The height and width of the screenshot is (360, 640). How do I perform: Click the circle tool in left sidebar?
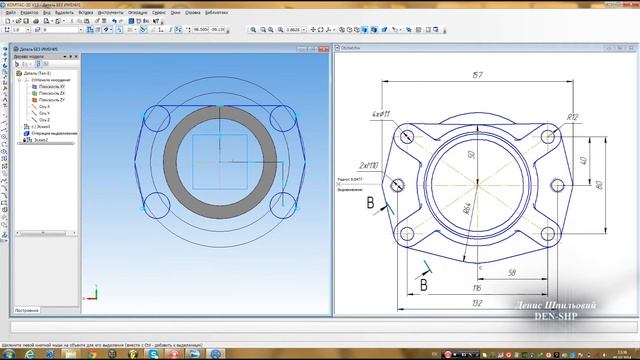[x=5, y=136]
